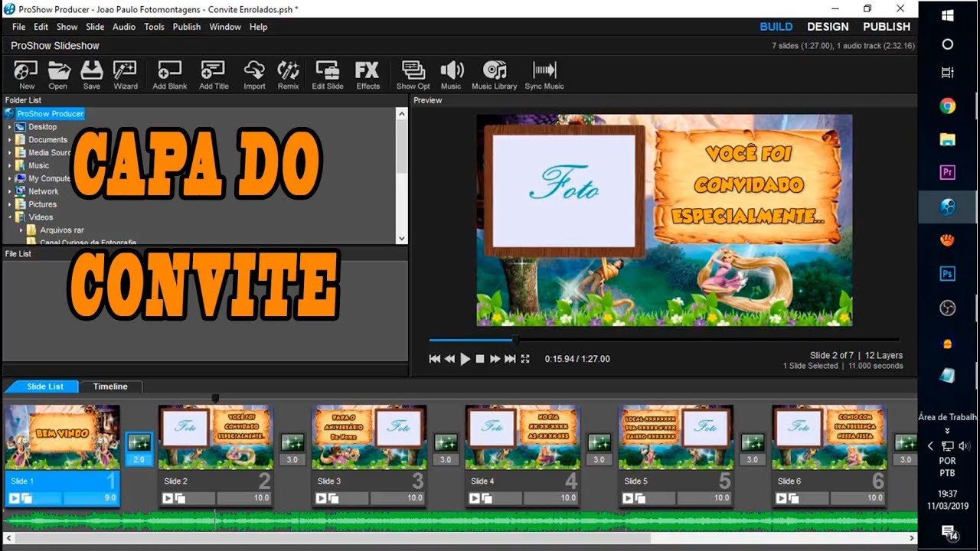Screen dimensions: 980x551
Task: Select the transition icon after Slide 1
Action: 139,442
